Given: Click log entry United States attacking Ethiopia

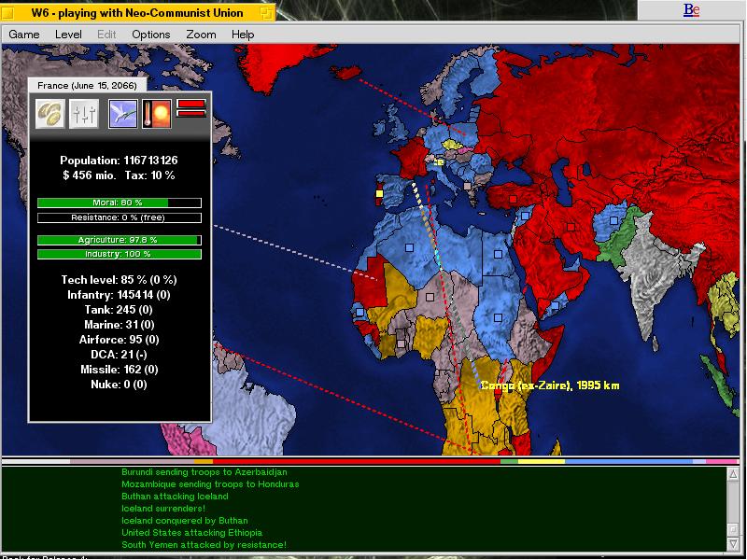Looking at the screenshot, I should [x=192, y=532].
